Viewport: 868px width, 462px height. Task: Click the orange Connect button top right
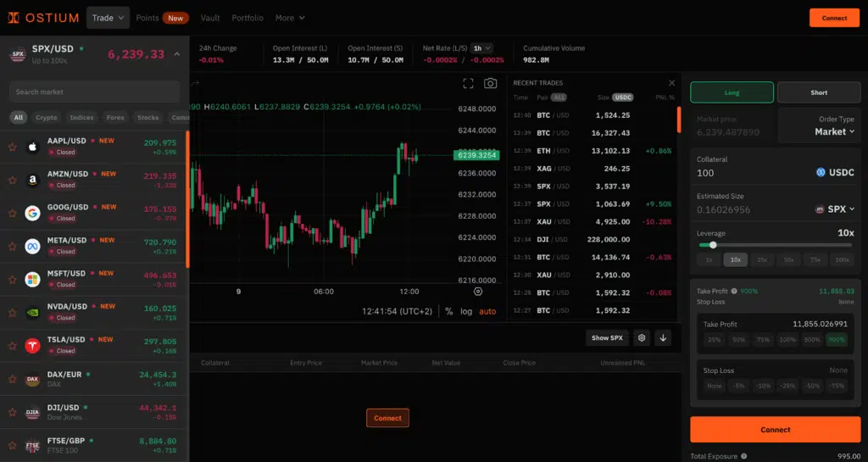click(x=834, y=18)
